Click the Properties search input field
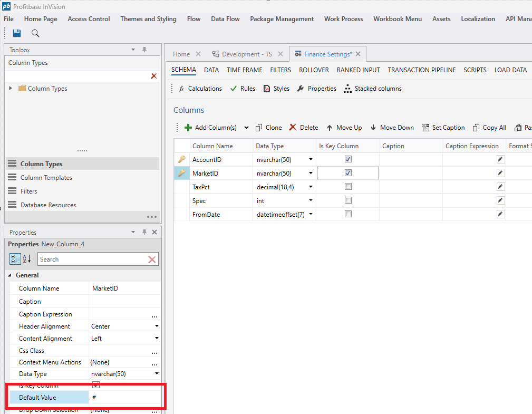The image size is (532, 414). tap(92, 259)
